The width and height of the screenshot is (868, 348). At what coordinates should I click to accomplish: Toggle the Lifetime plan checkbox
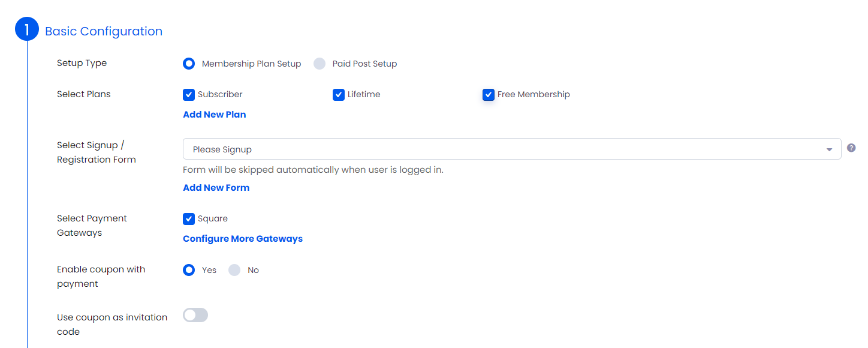pos(339,95)
